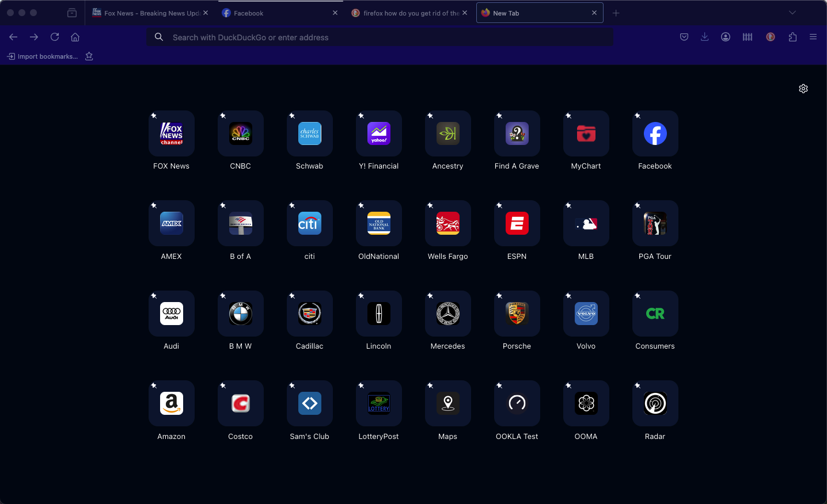
Task: Open the Amazon shortcut tile
Action: click(172, 403)
